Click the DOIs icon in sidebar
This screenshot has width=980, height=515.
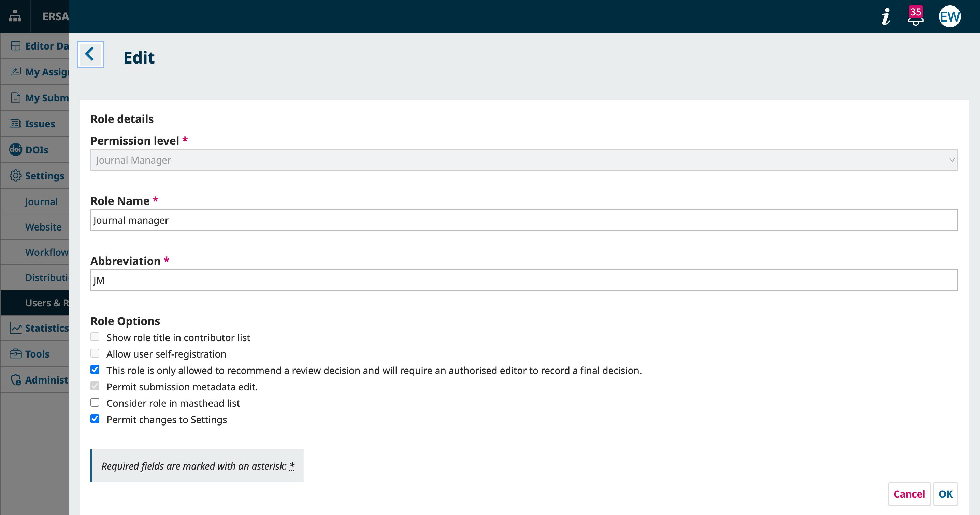click(x=16, y=150)
